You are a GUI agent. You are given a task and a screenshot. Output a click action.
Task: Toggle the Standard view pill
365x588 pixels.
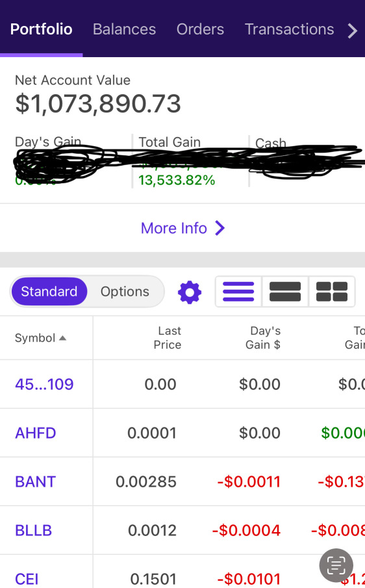coord(49,291)
